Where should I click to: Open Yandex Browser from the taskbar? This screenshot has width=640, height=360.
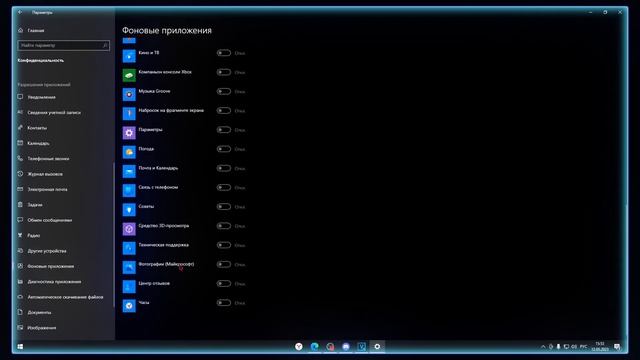299,347
